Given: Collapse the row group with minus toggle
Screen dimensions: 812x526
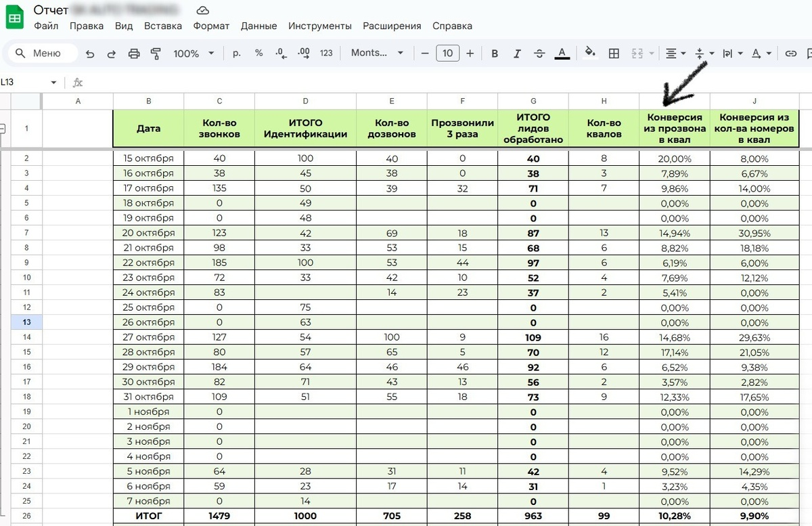Looking at the screenshot, I should [x=3, y=128].
